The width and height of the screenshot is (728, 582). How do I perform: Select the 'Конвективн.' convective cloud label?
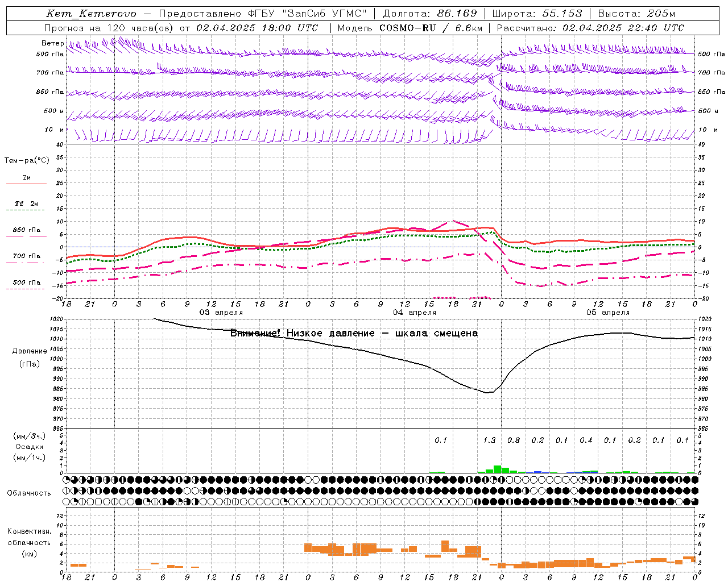click(30, 531)
